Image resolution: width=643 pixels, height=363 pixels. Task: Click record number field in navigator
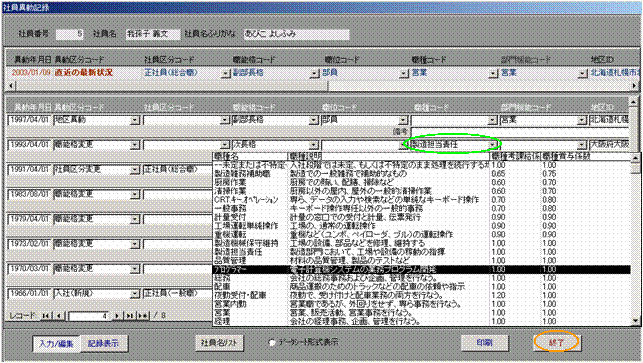(x=89, y=316)
